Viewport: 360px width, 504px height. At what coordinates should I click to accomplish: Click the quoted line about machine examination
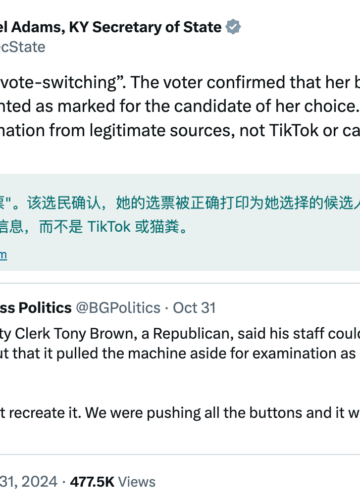180,353
